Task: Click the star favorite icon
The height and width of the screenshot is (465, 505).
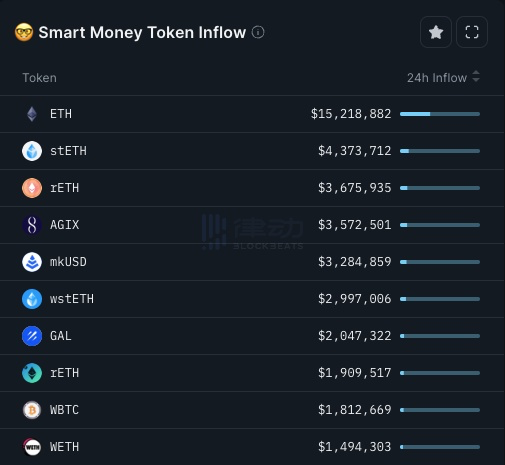Action: click(436, 32)
